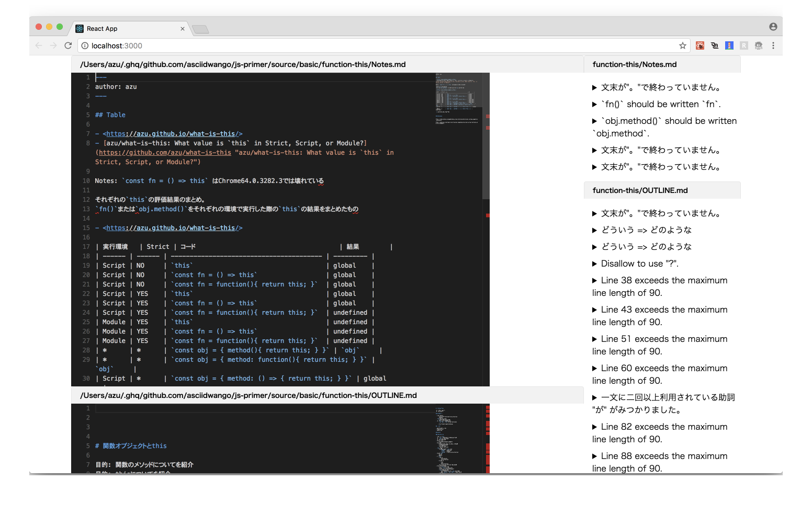The height and width of the screenshot is (515, 812).
Task: Expand the Line 60 exceeds maximum message
Action: [660, 374]
